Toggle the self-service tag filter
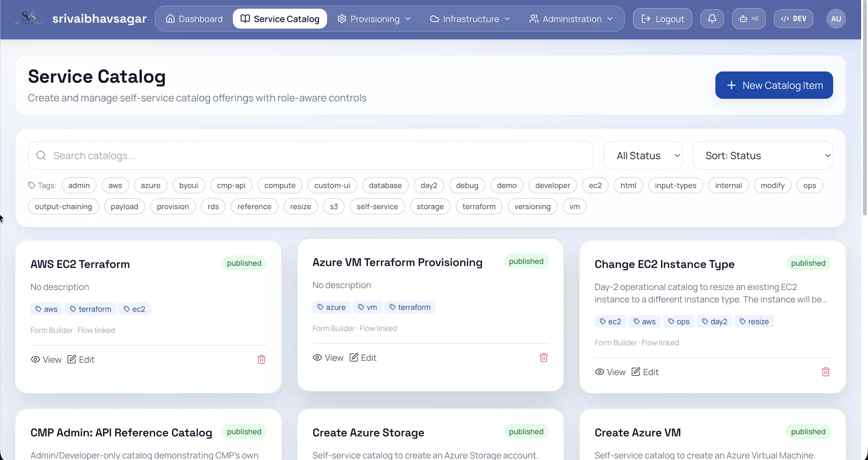 click(377, 206)
